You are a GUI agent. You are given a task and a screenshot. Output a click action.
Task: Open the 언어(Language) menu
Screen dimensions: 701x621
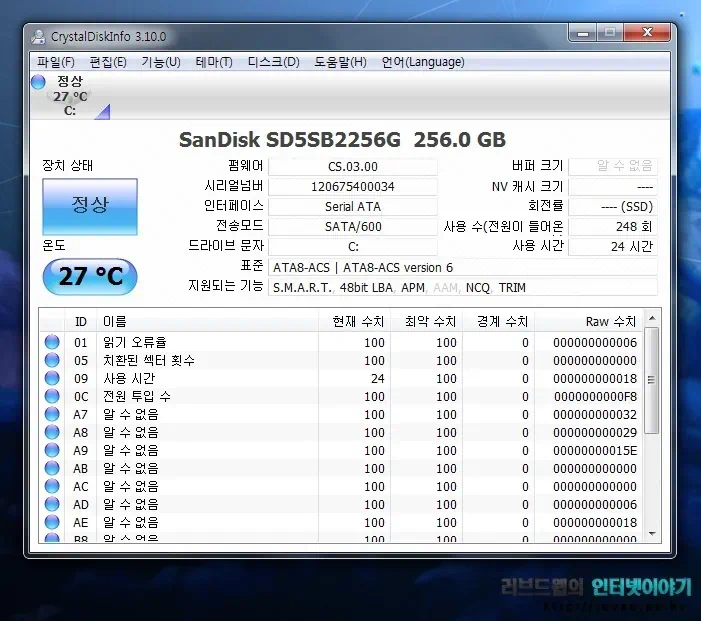click(423, 62)
